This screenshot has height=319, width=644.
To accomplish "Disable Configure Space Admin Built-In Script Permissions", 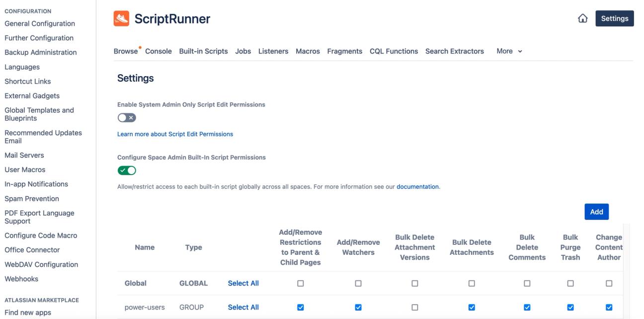I will tap(127, 170).
